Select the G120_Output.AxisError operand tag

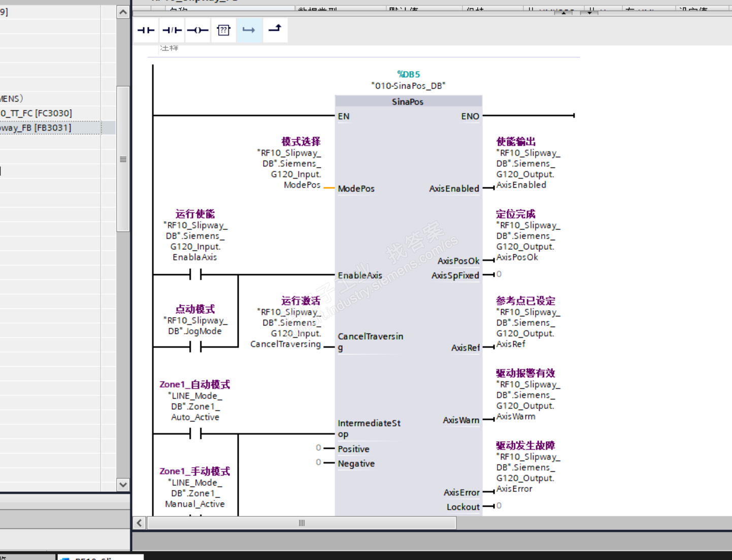point(528,473)
